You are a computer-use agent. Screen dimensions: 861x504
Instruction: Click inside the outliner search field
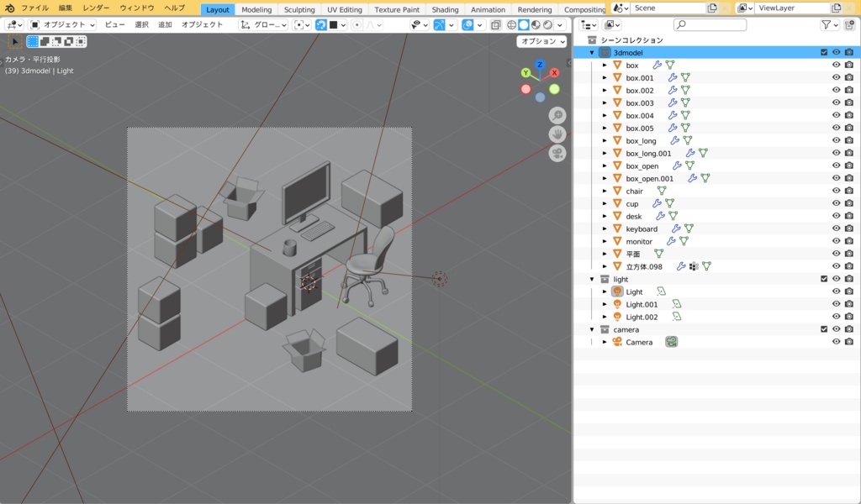pos(709,24)
